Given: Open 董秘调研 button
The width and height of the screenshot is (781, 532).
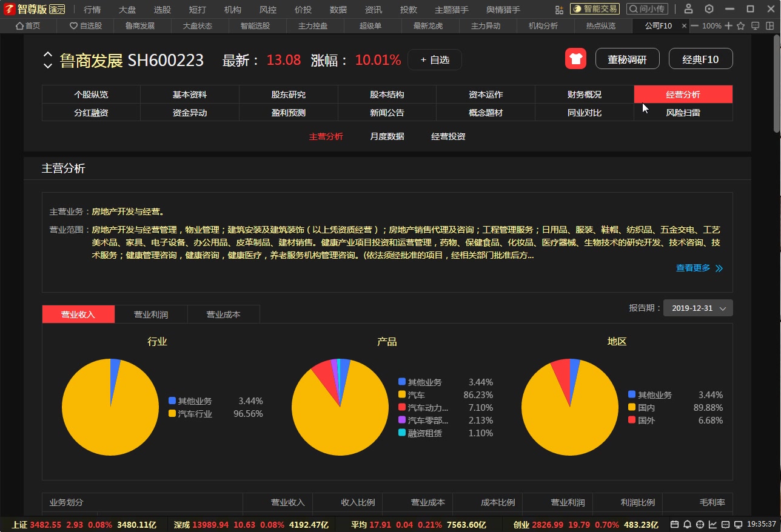Looking at the screenshot, I should [628, 59].
